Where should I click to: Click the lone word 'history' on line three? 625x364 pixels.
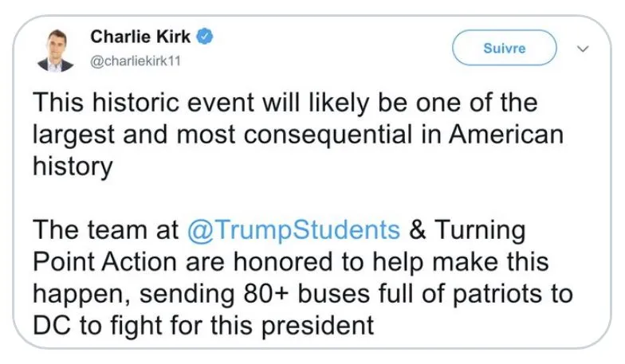pyautogui.click(x=71, y=166)
